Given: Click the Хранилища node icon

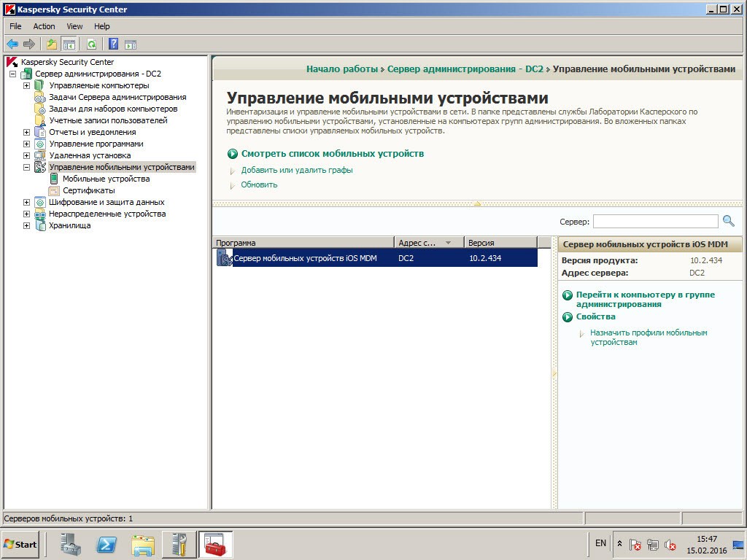Looking at the screenshot, I should 40,226.
